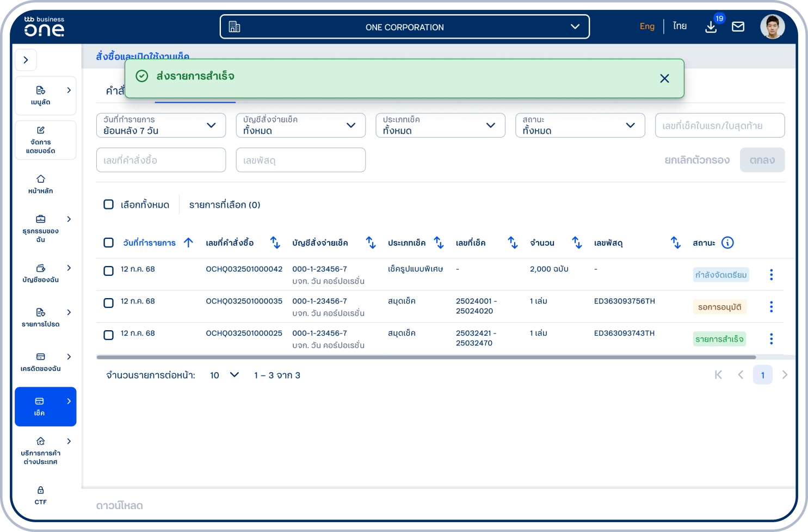Click the order number input field
The width and height of the screenshot is (808, 532).
pos(161,160)
